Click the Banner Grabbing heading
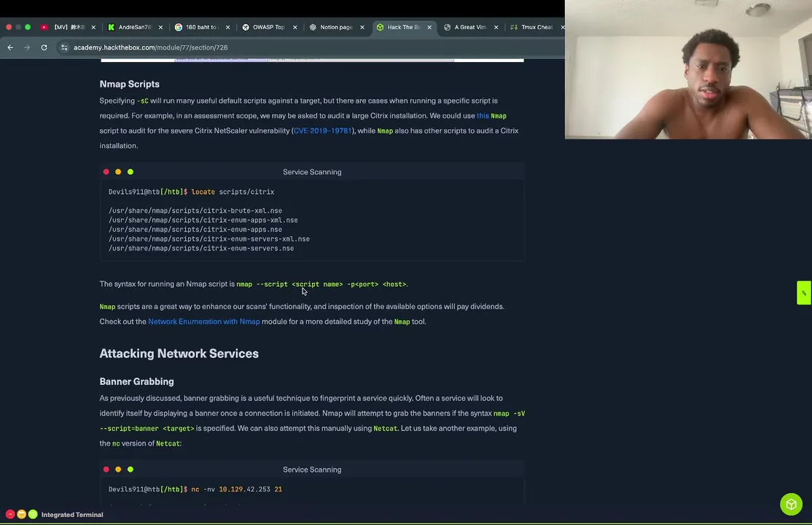 tap(137, 381)
